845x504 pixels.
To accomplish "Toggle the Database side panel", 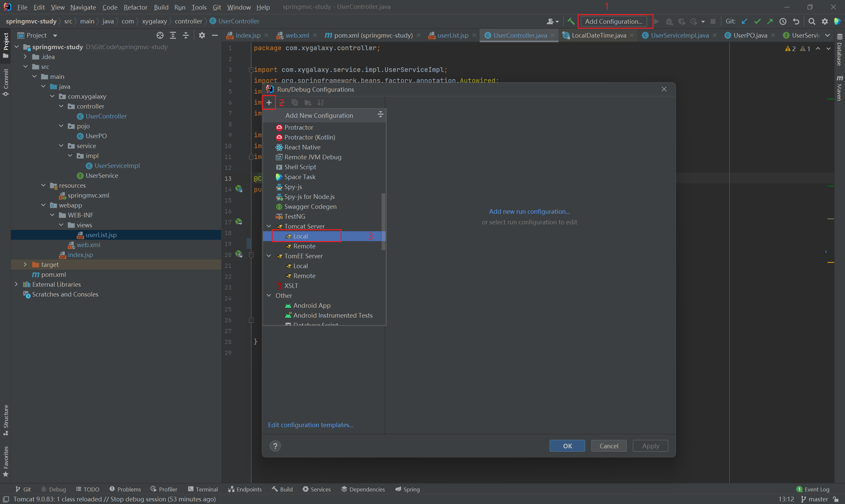I will pyautogui.click(x=840, y=50).
